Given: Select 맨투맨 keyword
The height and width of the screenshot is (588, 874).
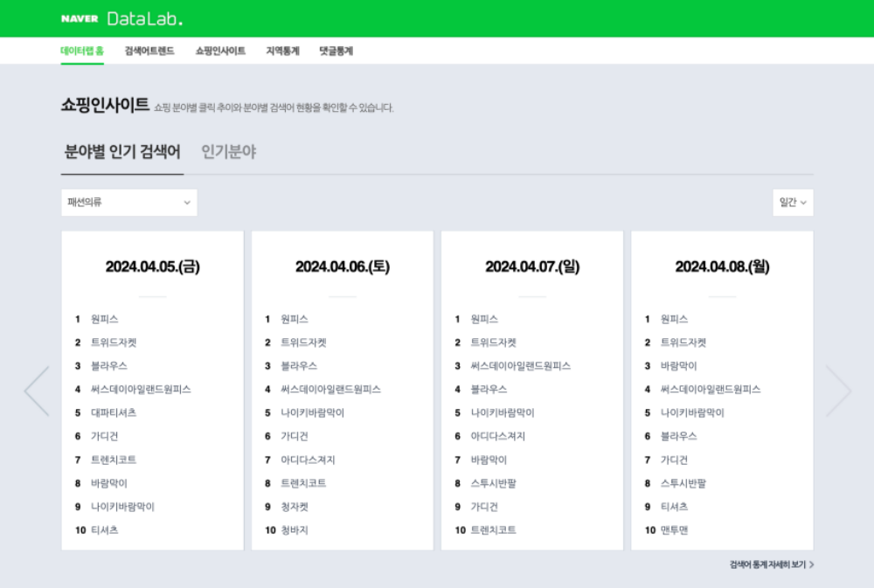Looking at the screenshot, I should [675, 530].
